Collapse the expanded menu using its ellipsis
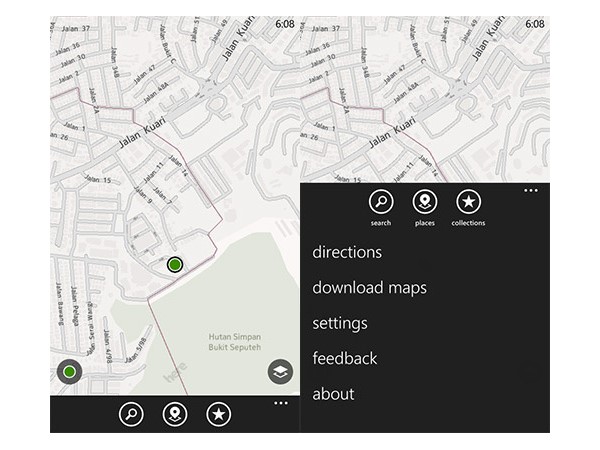Viewport: 600px width, 450px height. coord(531,189)
